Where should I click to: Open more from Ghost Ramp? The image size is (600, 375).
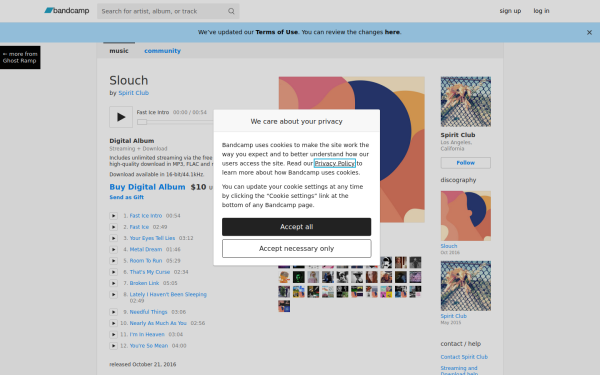20,57
